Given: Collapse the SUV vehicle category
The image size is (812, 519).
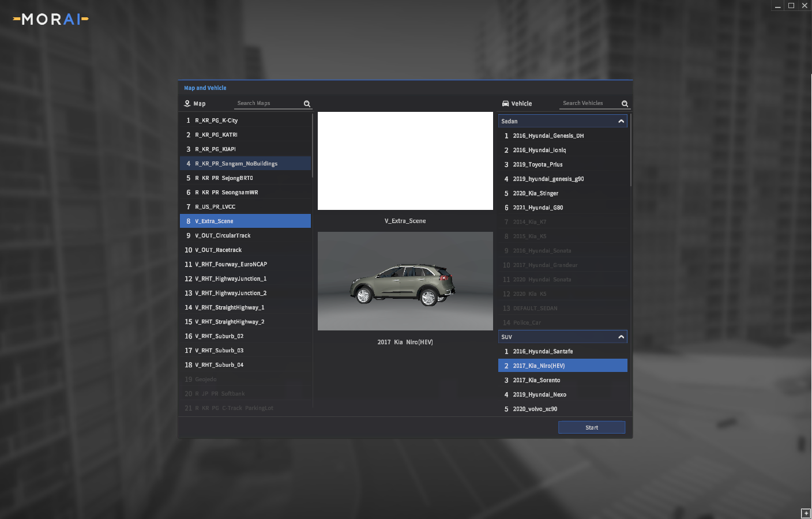Looking at the screenshot, I should [x=621, y=337].
